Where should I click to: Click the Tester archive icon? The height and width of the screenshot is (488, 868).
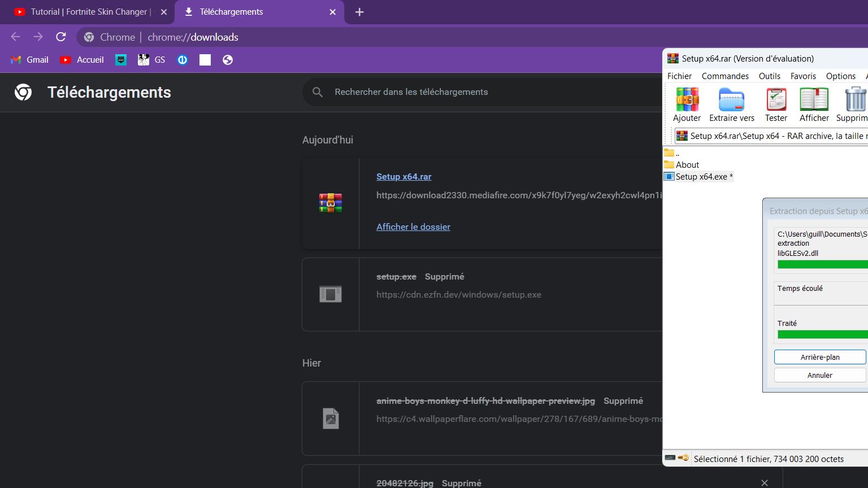pos(776,100)
